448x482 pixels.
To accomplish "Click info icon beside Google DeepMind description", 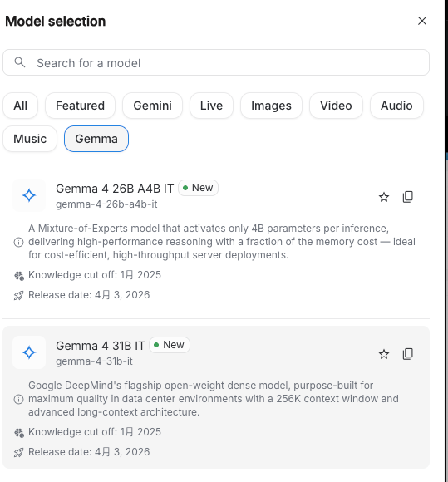I will coord(19,399).
